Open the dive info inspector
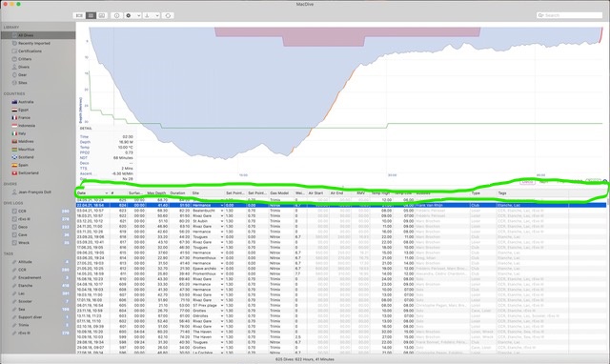 pos(116,15)
